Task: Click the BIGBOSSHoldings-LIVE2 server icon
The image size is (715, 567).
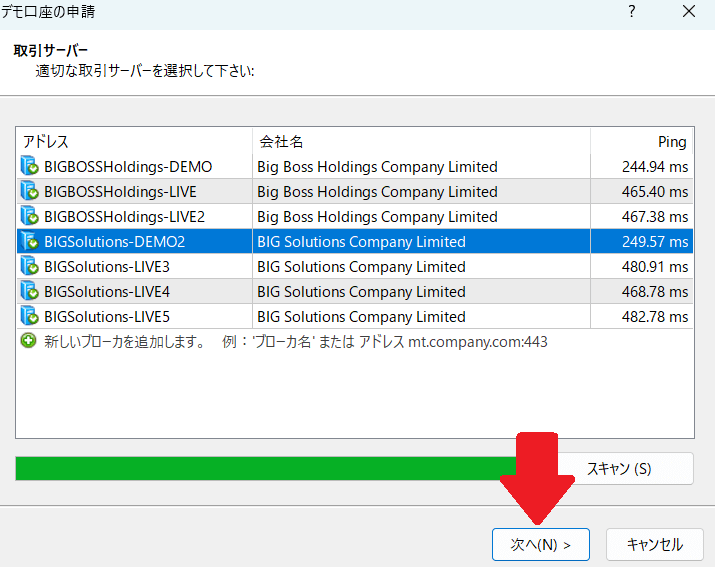Action: [x=29, y=217]
